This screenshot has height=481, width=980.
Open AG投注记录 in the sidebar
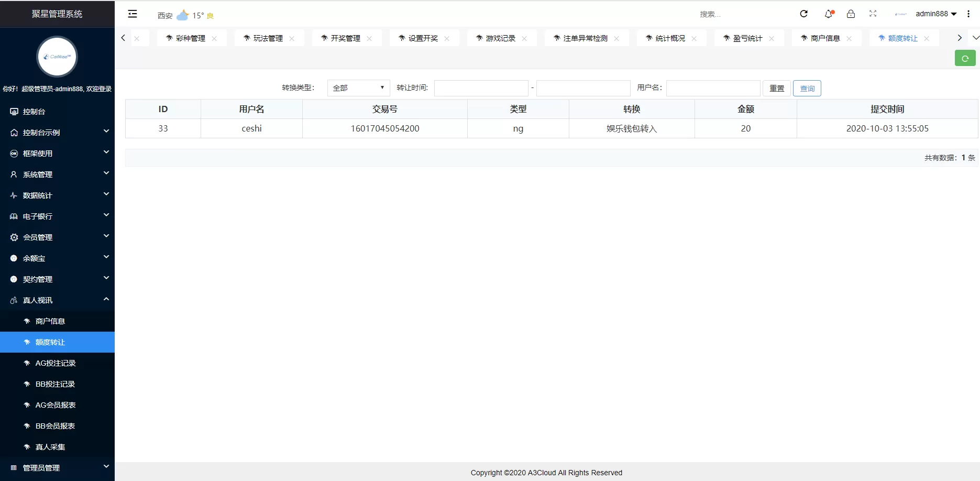pyautogui.click(x=55, y=363)
